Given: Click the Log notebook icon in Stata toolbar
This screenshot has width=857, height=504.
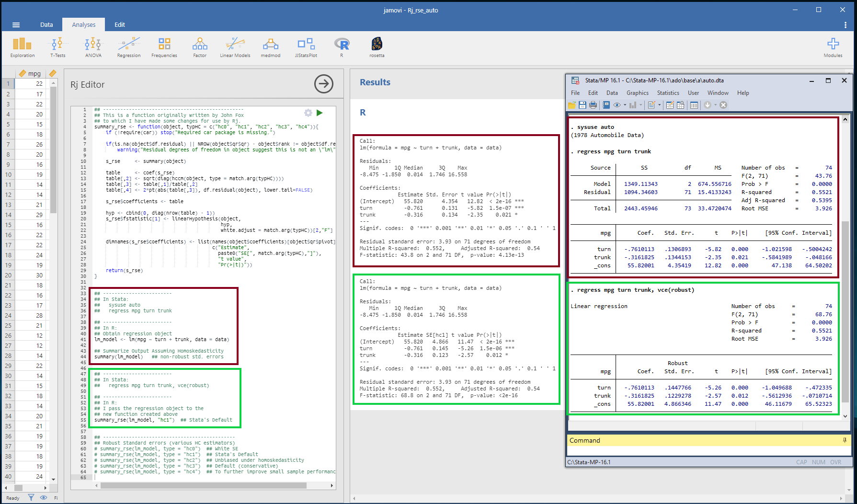Looking at the screenshot, I should pyautogui.click(x=606, y=105).
